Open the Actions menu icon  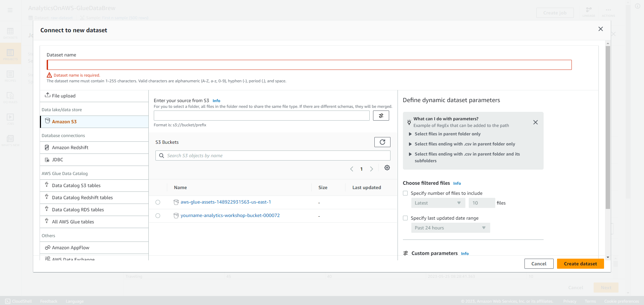[x=608, y=12]
